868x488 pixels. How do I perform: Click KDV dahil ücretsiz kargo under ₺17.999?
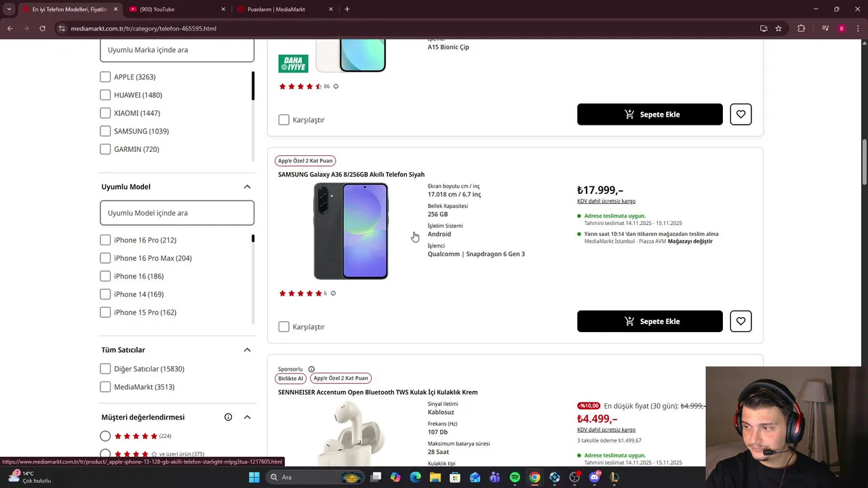click(x=606, y=201)
